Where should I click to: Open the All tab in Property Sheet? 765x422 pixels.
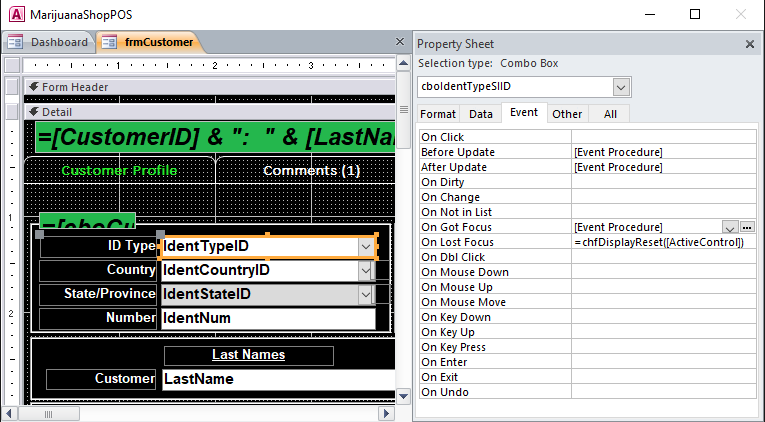click(x=610, y=114)
